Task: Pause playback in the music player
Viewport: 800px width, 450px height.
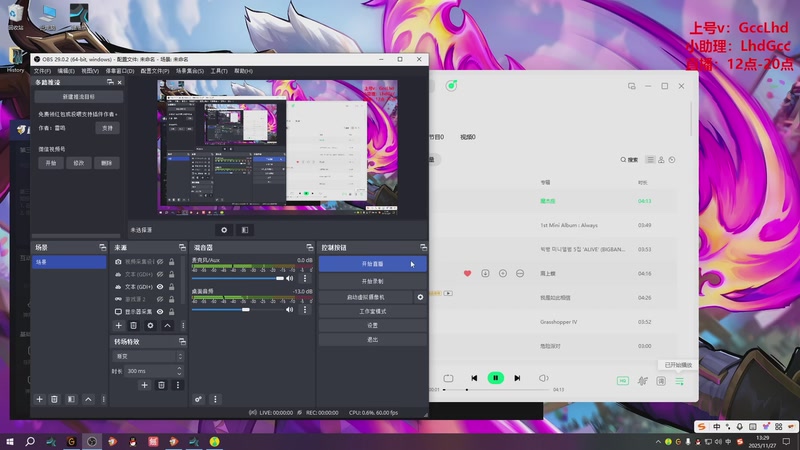Action: point(495,378)
